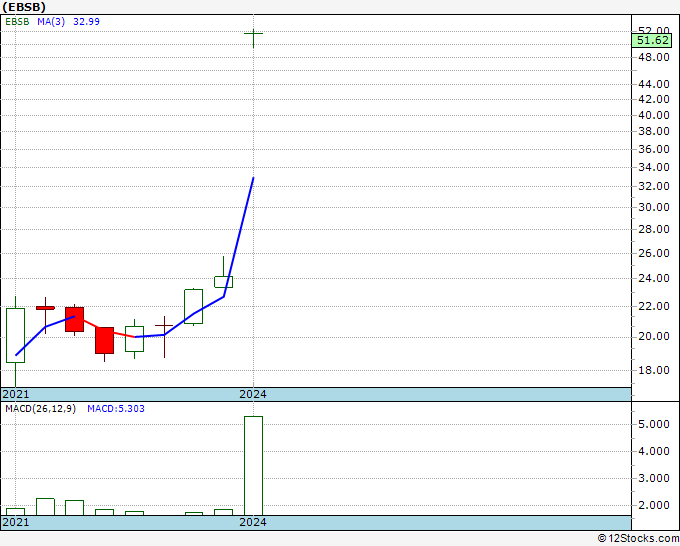The height and width of the screenshot is (546, 680).
Task: Click the 2.000 MACD axis label
Action: [654, 505]
